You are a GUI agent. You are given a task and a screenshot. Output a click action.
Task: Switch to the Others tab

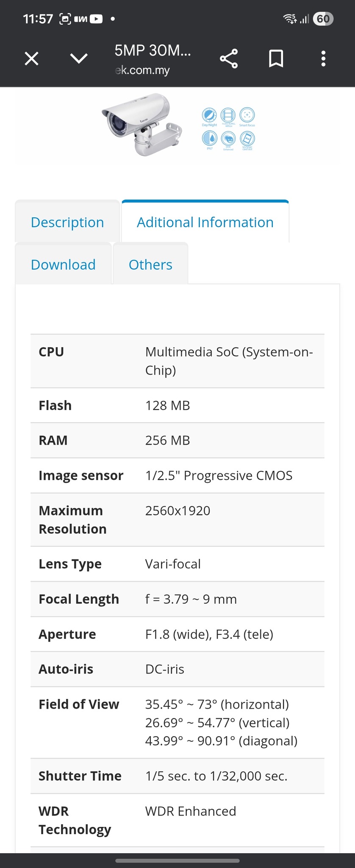(150, 264)
